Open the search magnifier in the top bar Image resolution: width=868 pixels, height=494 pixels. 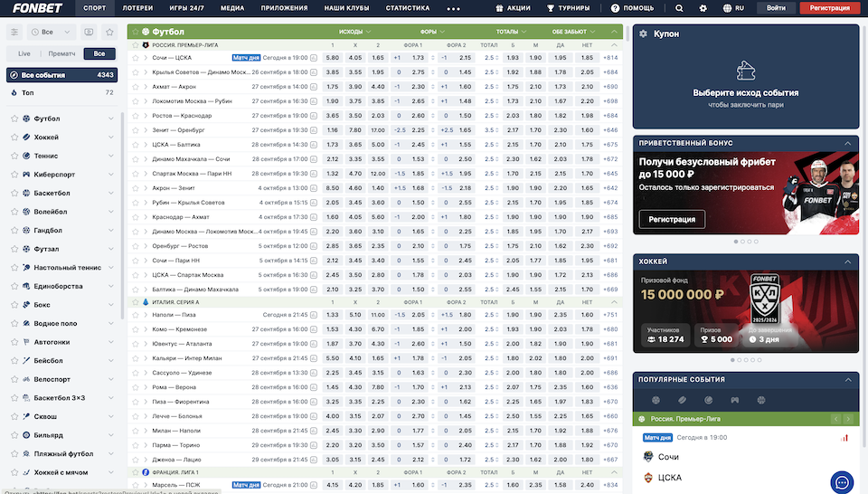coord(679,7)
